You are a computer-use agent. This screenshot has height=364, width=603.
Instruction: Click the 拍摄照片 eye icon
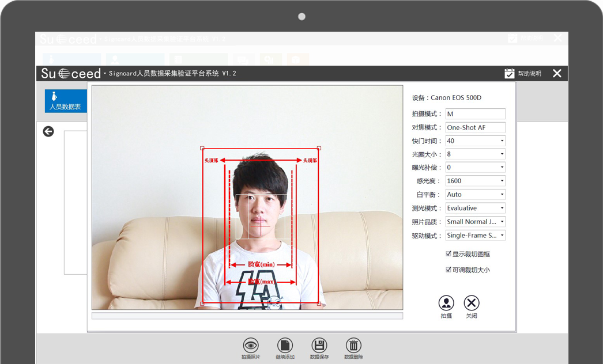click(x=251, y=345)
